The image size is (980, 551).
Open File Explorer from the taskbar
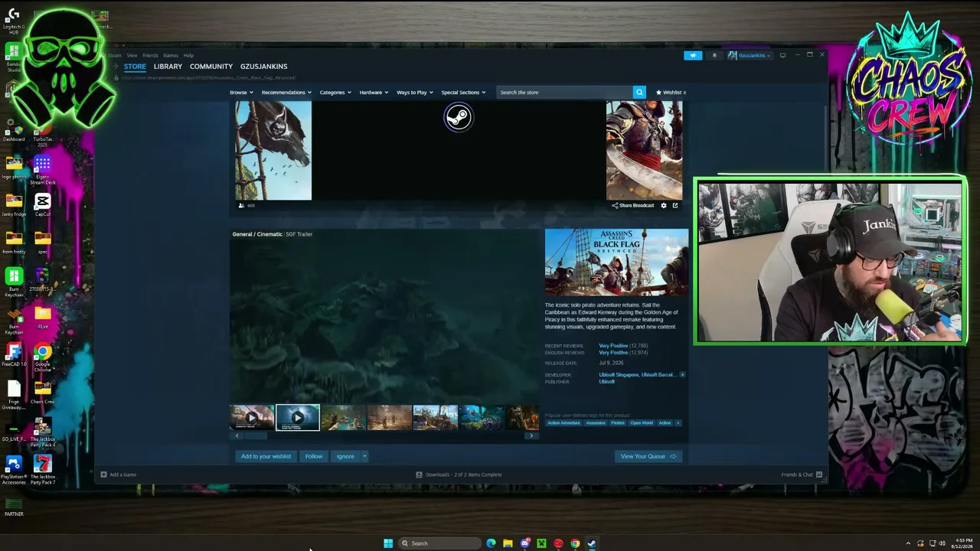coord(508,543)
